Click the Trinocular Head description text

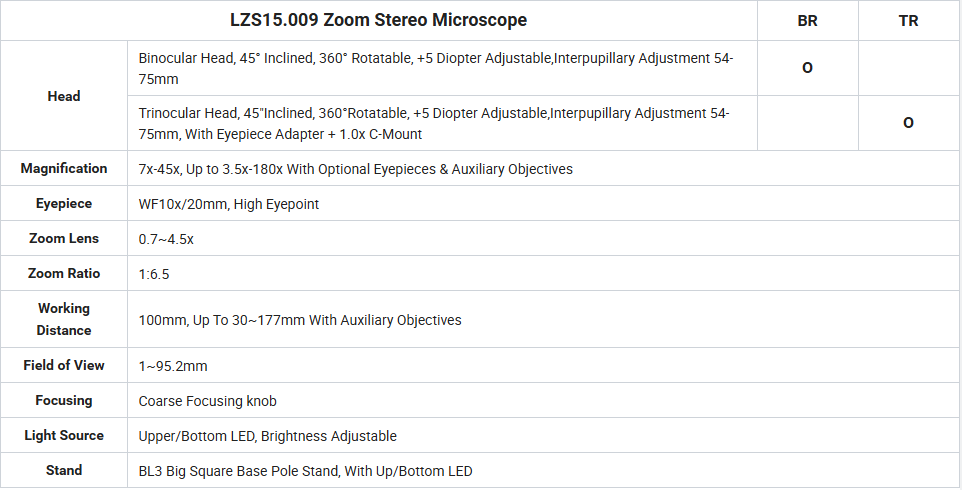point(434,123)
